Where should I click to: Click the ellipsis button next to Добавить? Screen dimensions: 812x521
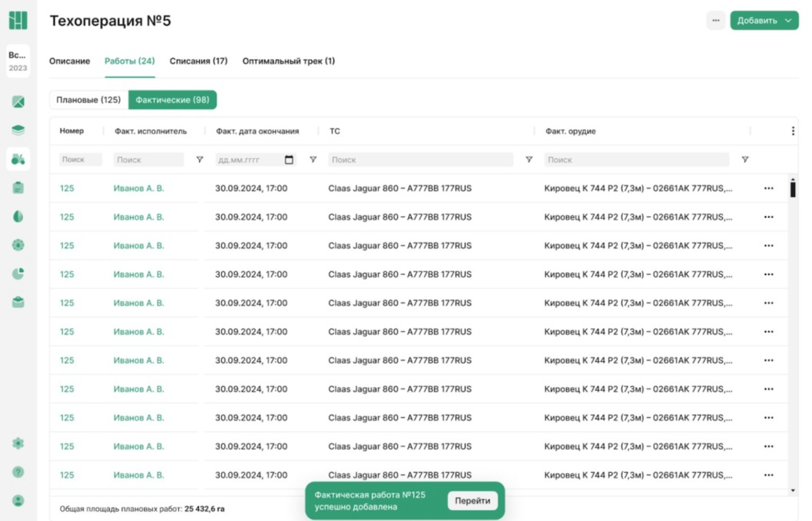click(716, 20)
